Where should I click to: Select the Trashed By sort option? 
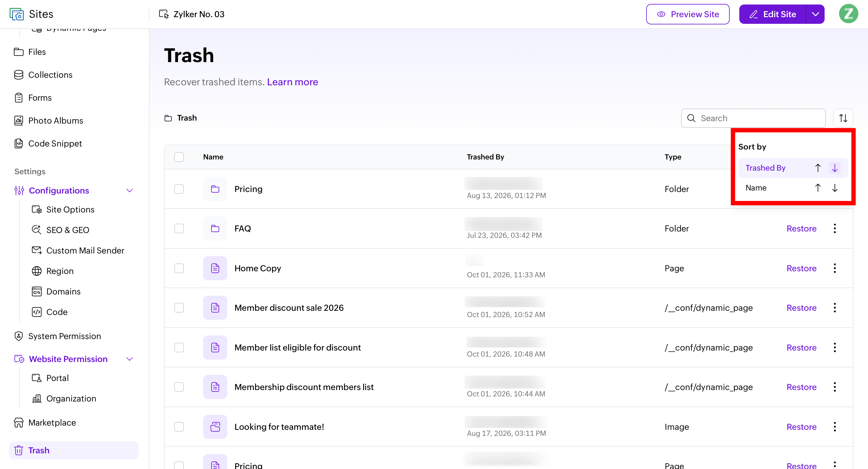[765, 168]
